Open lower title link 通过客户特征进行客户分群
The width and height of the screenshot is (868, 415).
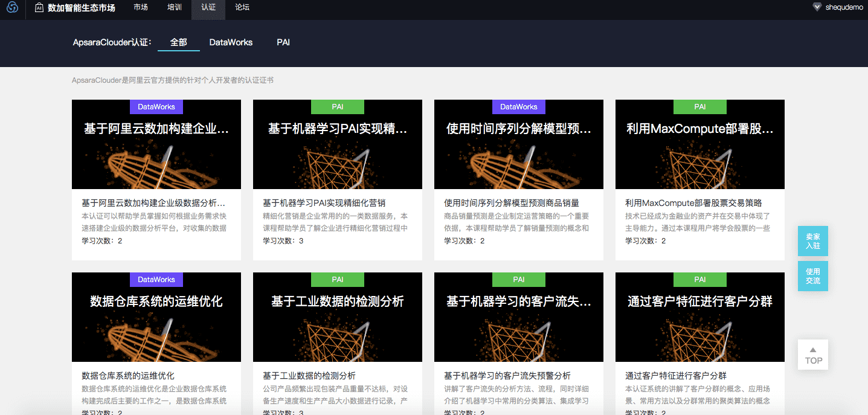pyautogui.click(x=676, y=376)
